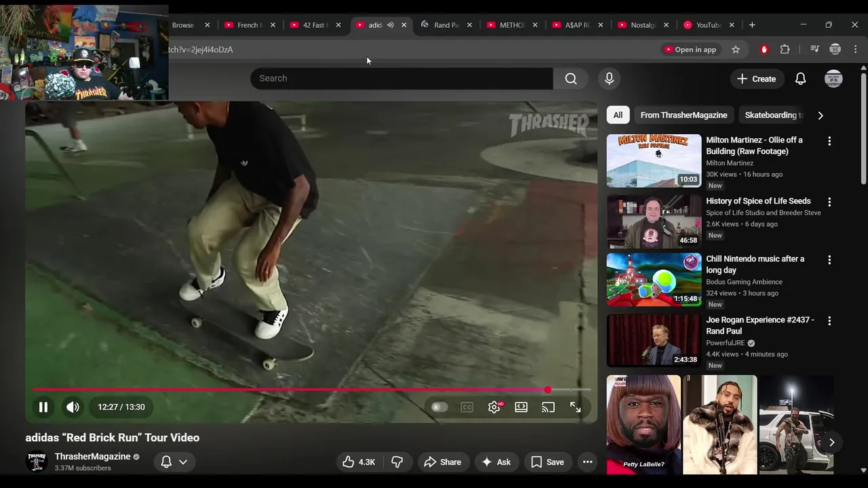Viewport: 868px width, 488px height.
Task: Open History of Spice of Life Seeds title
Action: [x=758, y=201]
